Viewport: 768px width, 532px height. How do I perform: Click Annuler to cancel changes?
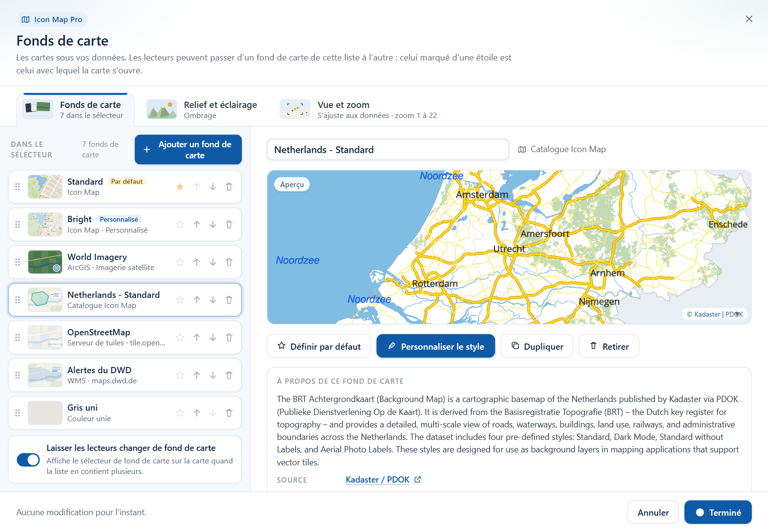click(653, 512)
